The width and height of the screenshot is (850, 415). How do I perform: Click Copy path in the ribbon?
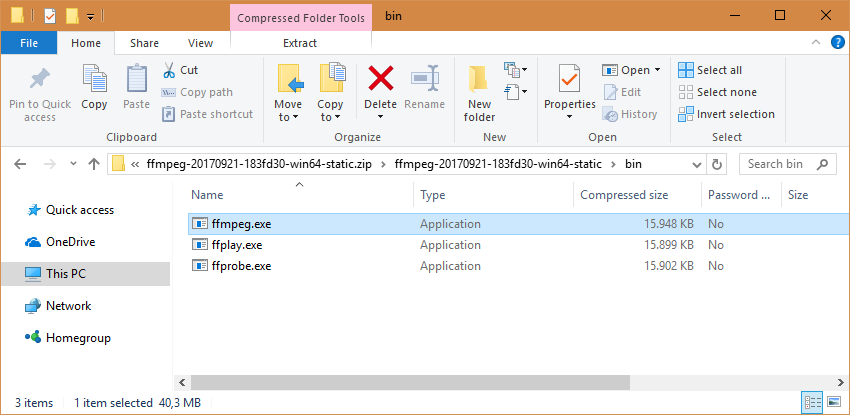point(197,92)
